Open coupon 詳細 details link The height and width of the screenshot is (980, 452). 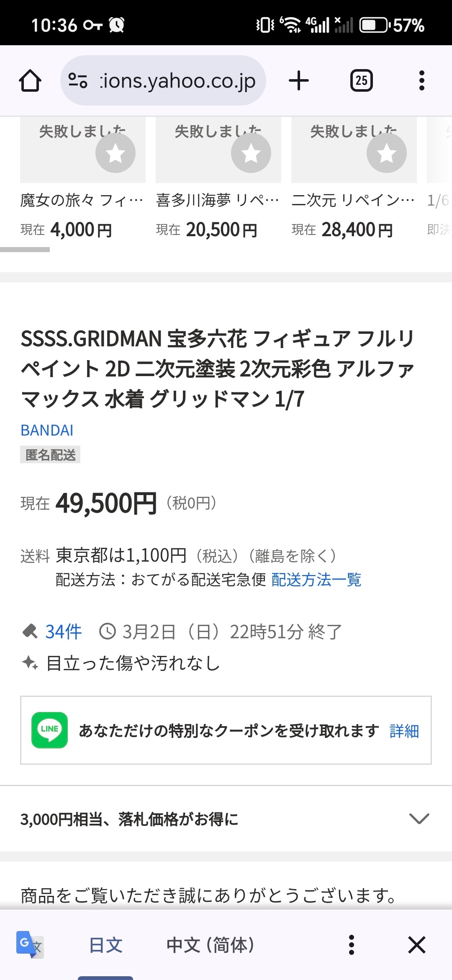pyautogui.click(x=404, y=731)
